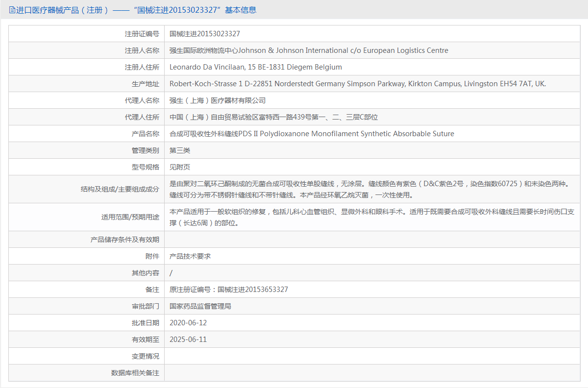The width and height of the screenshot is (588, 388).
Task: Select the Robert-Koch-Strasse production address
Action: click(357, 84)
